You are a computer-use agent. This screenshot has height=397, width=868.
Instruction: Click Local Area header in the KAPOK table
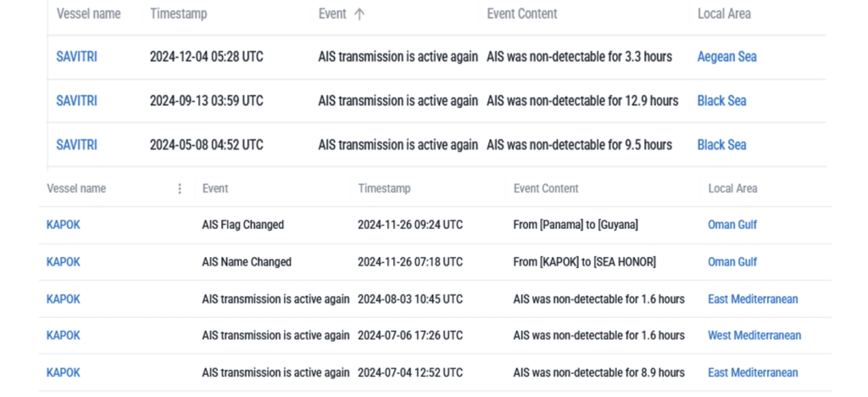tap(732, 188)
